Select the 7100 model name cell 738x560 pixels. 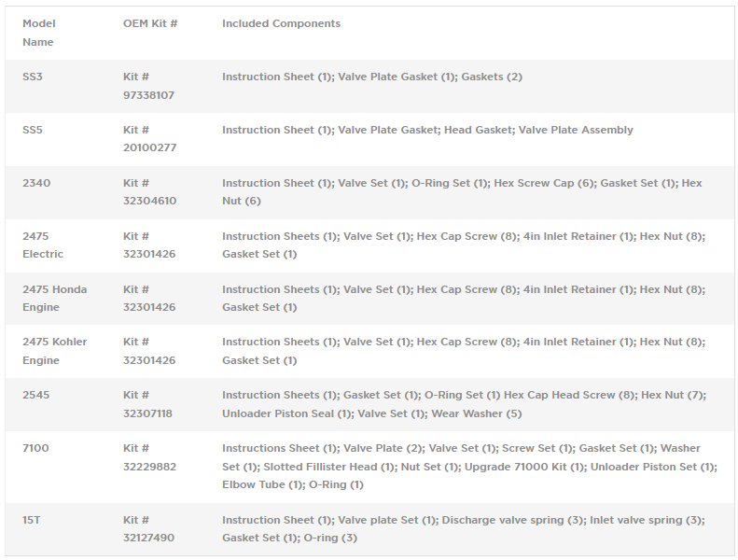(x=35, y=448)
